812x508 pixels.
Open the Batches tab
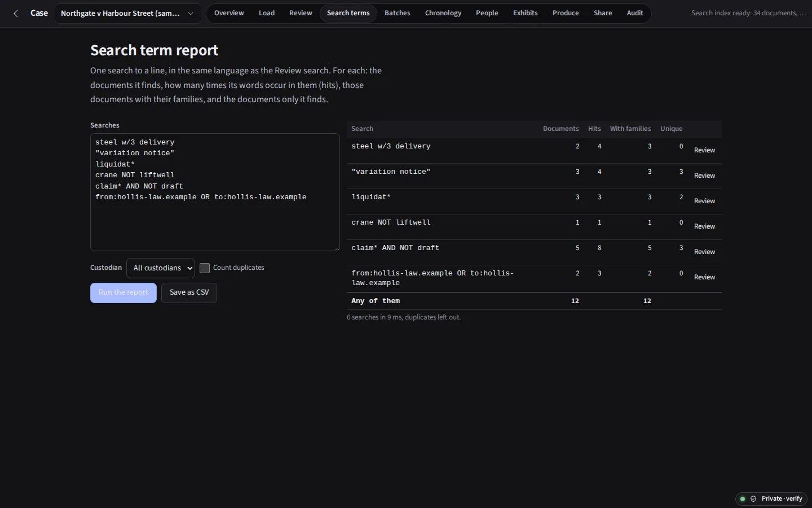[398, 13]
